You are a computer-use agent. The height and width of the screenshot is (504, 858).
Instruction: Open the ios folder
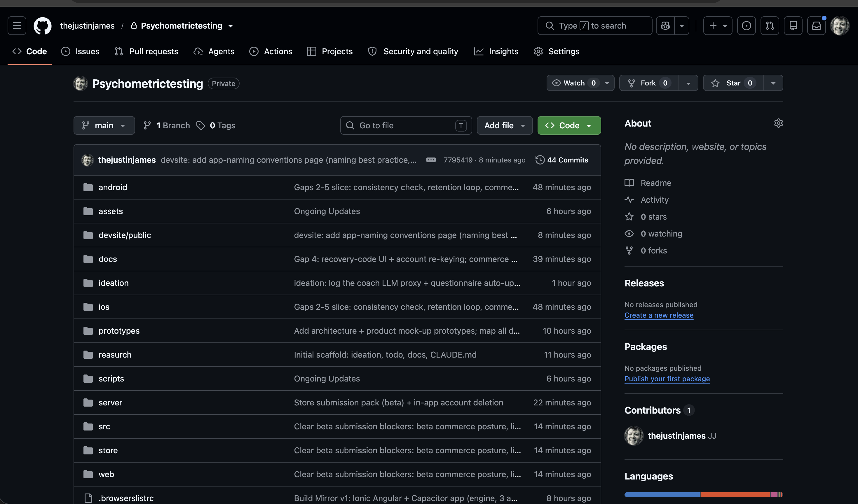tap(104, 307)
